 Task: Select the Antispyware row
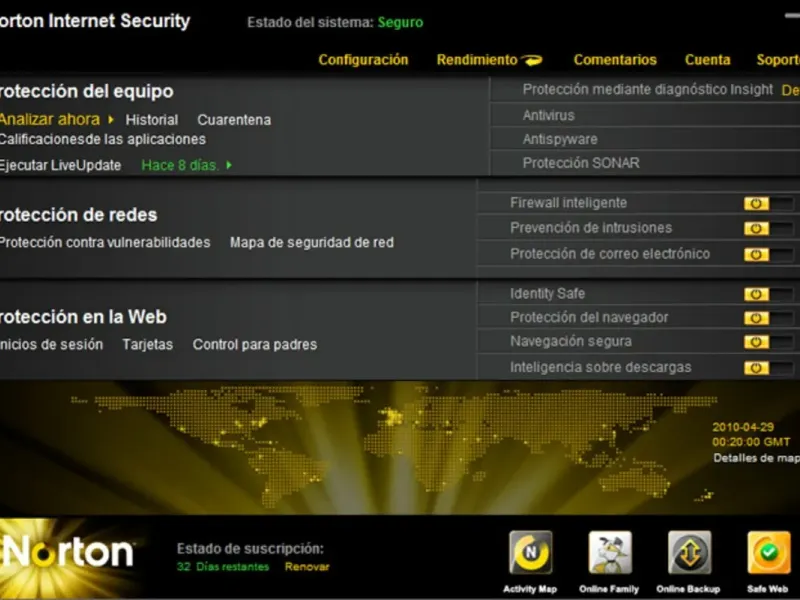click(645, 139)
